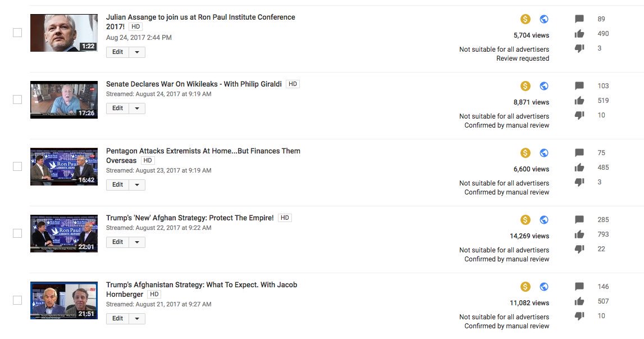Click public globe icon for Senate Declares War video
Viewport: 644px width, 339px height.
point(544,86)
